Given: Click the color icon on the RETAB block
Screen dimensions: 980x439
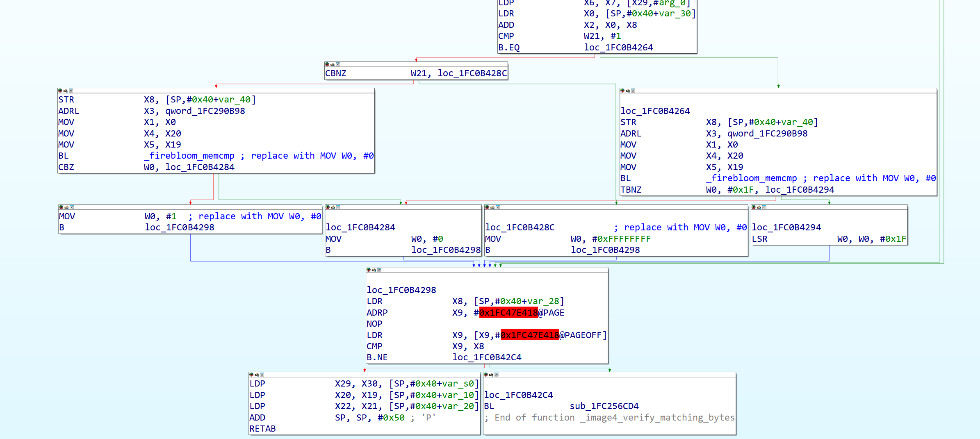Looking at the screenshot, I should tap(251, 375).
